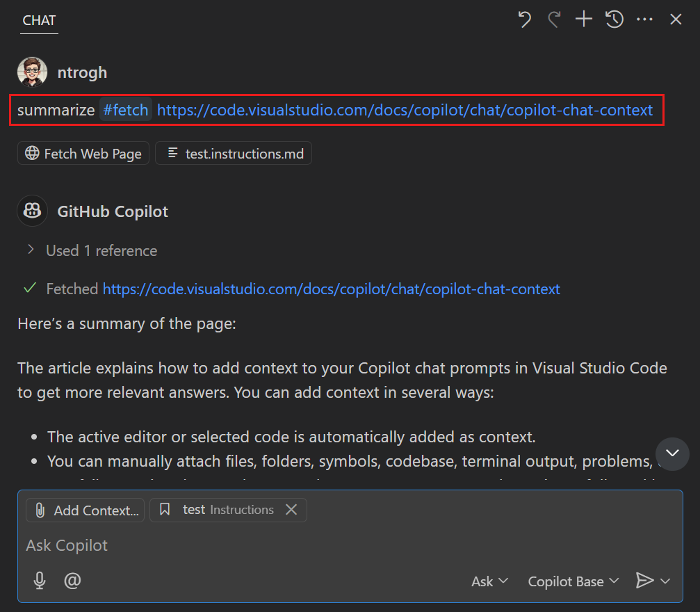Switch to the CHAT tab

tap(39, 20)
